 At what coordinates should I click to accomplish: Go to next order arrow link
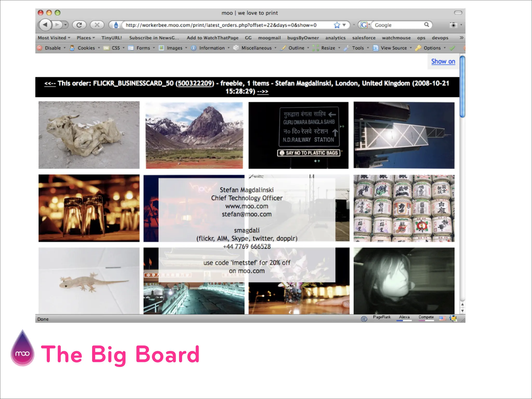[x=263, y=91]
